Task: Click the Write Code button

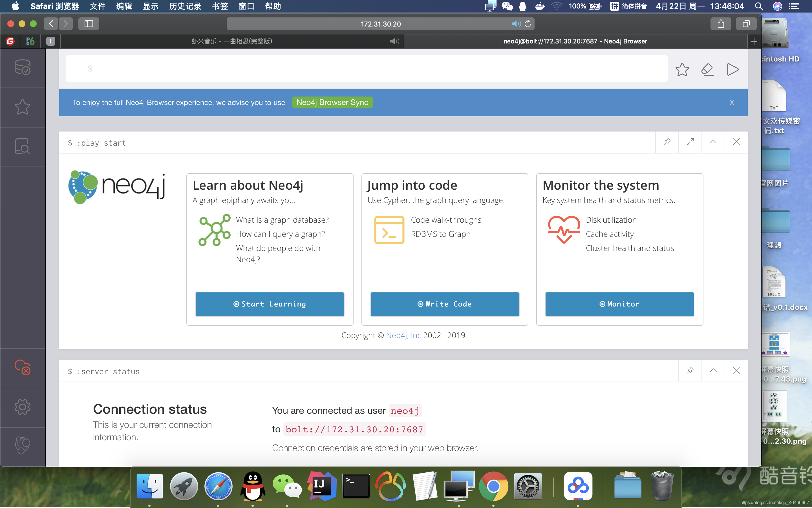Action: click(445, 304)
